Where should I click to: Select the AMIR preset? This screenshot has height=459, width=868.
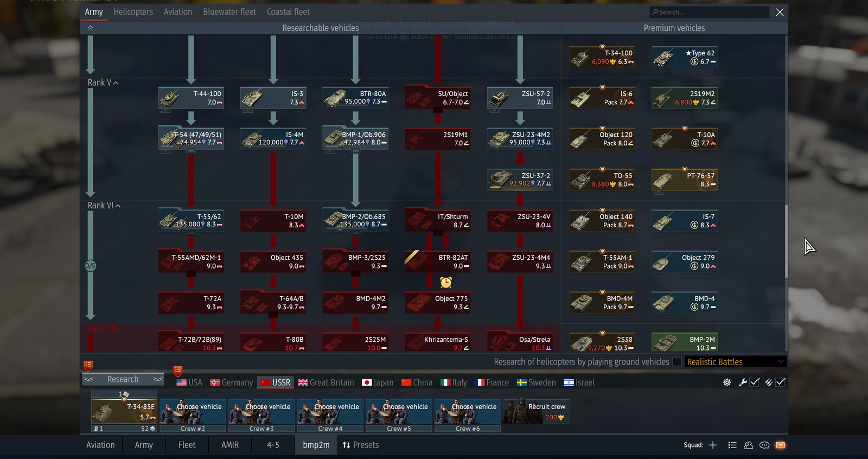tap(230, 445)
